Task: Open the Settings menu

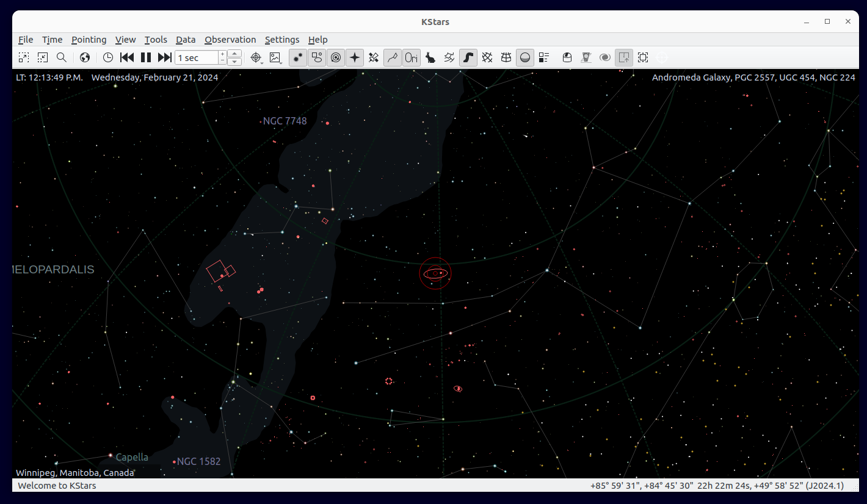Action: (x=282, y=40)
